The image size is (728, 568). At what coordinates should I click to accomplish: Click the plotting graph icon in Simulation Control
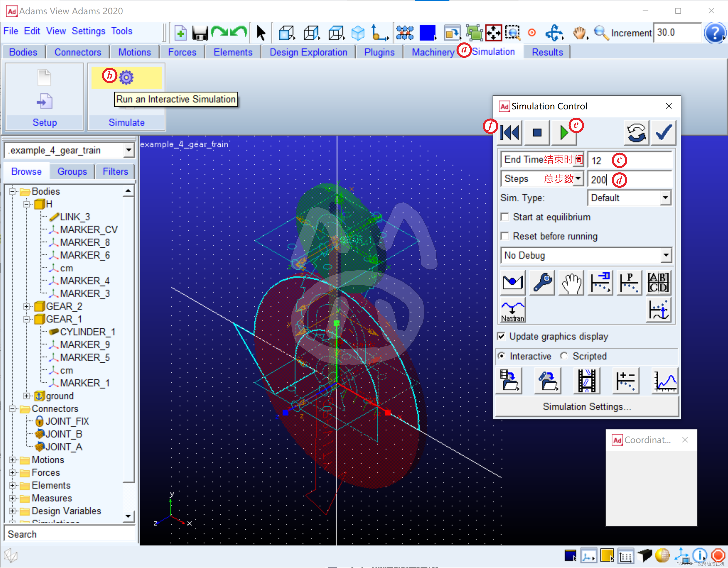(x=665, y=381)
